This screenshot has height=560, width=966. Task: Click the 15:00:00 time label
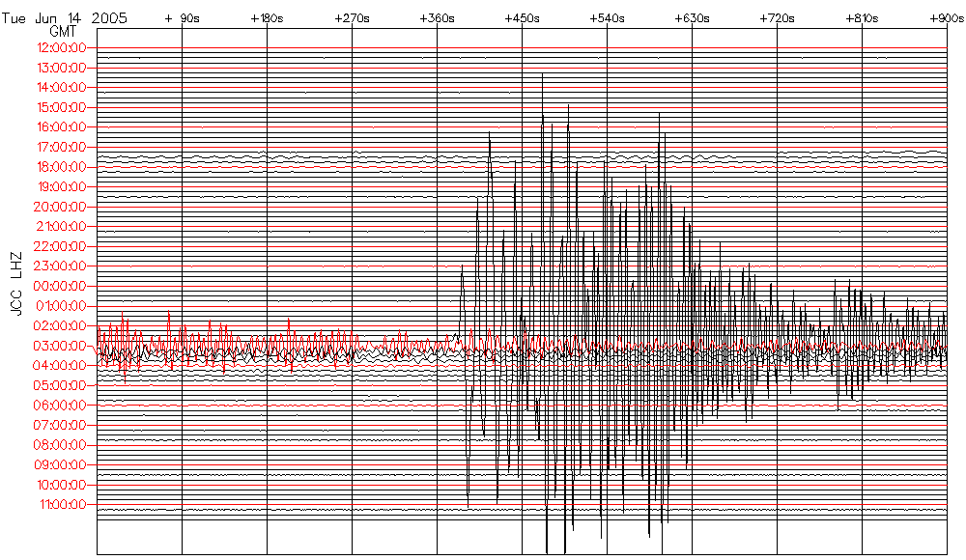[x=62, y=108]
